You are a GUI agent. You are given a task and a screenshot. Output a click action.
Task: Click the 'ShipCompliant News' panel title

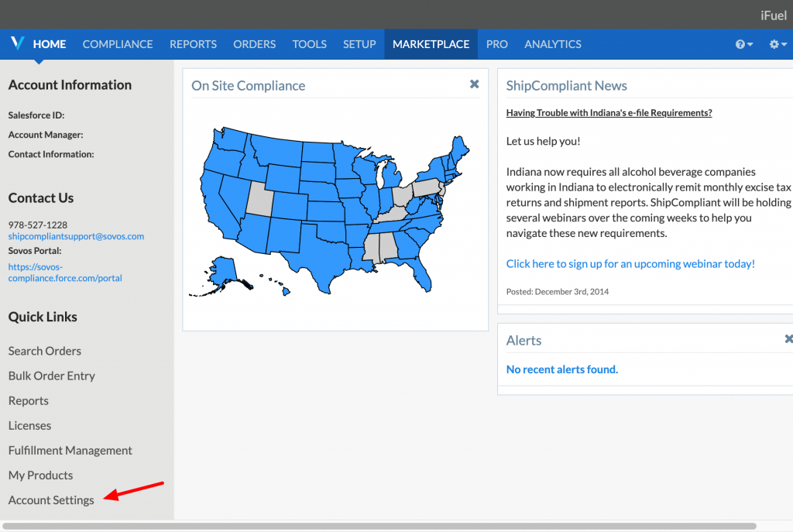coord(566,85)
